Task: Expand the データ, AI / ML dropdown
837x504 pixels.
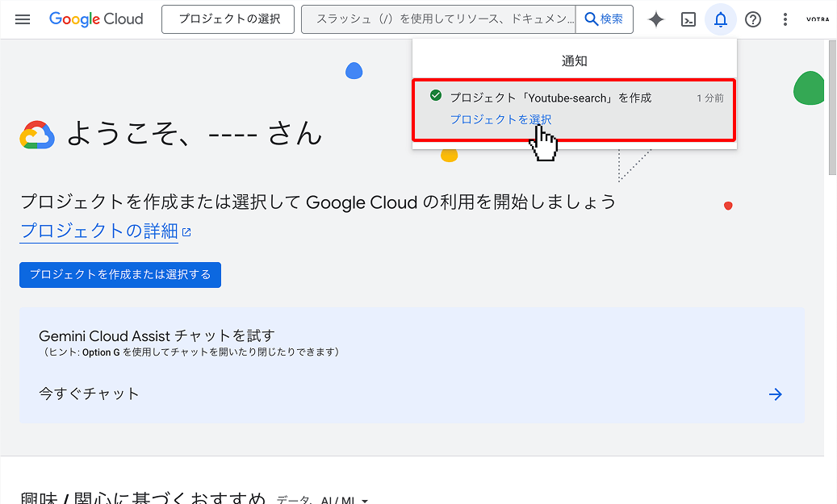Action: (322, 500)
